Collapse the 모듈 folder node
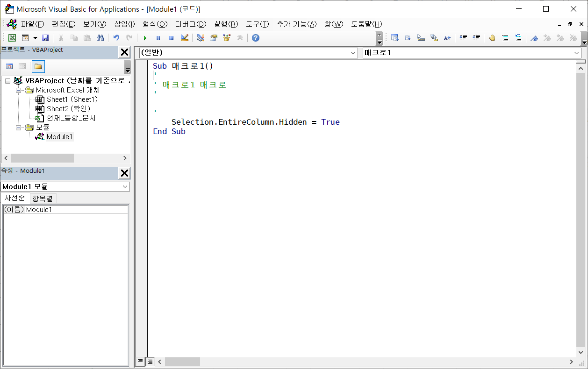588x369 pixels. 18,127
